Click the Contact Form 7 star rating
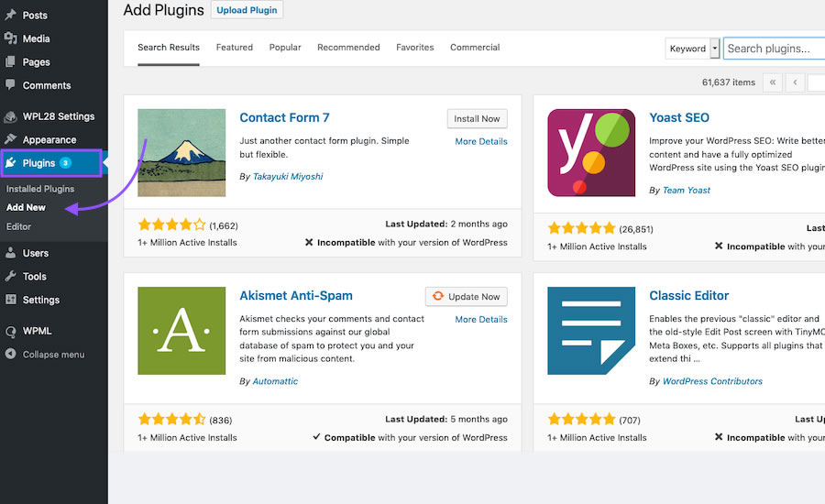 172,225
